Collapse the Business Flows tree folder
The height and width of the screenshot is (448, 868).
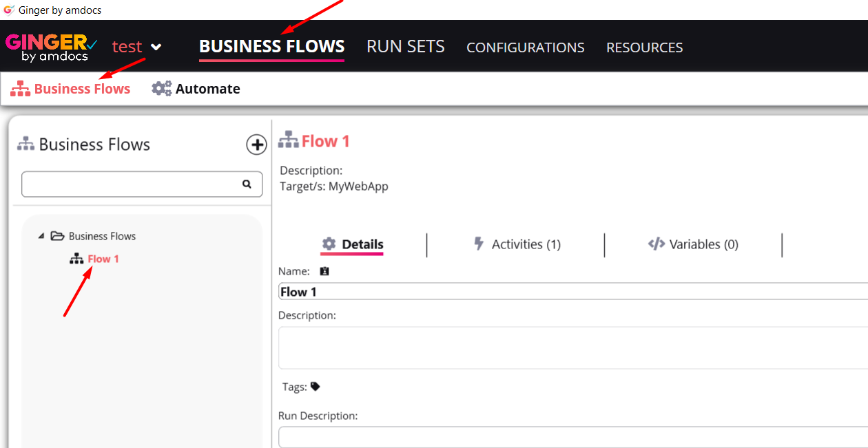pos(41,236)
